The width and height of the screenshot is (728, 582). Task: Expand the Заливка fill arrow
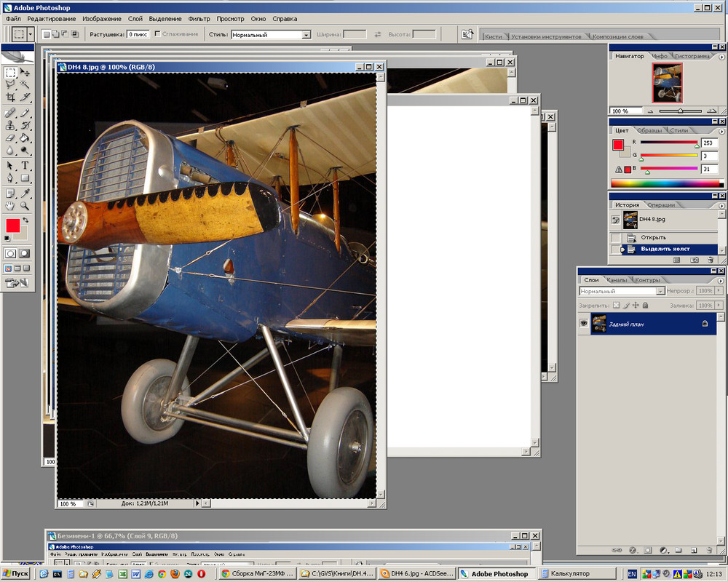719,306
